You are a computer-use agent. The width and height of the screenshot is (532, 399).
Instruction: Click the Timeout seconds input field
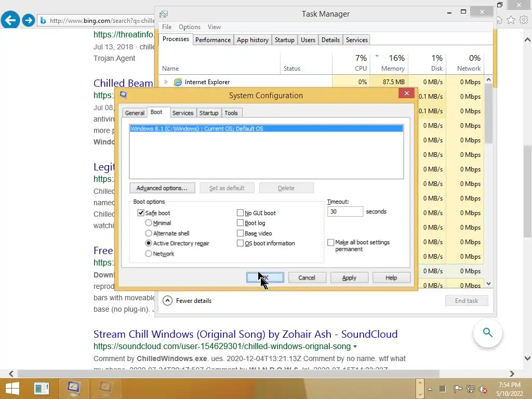(x=345, y=211)
